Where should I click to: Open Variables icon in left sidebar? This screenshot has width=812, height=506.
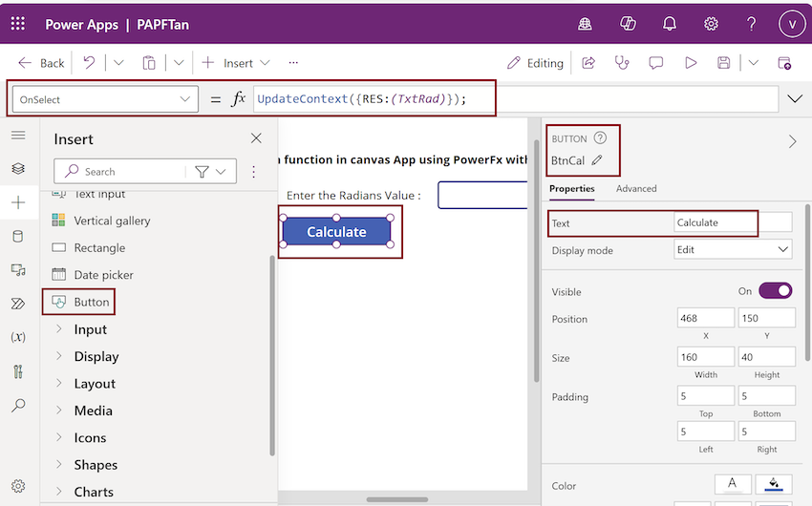[18, 337]
